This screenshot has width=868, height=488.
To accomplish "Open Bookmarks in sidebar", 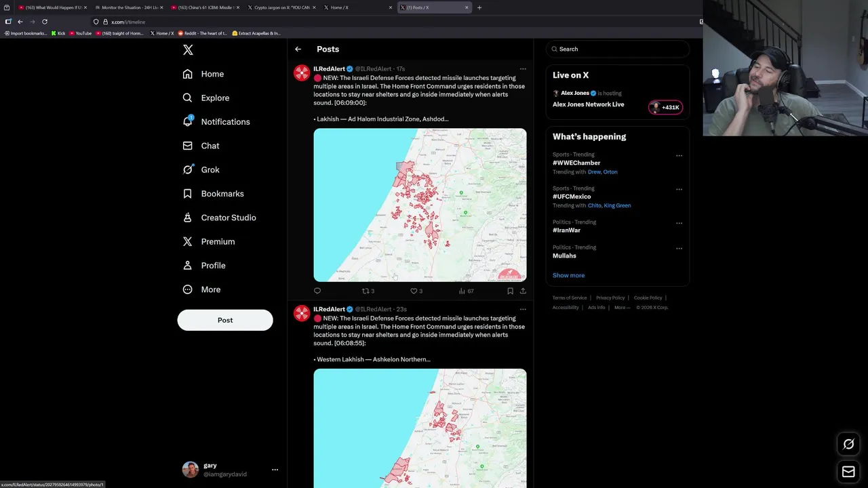I will pyautogui.click(x=213, y=194).
